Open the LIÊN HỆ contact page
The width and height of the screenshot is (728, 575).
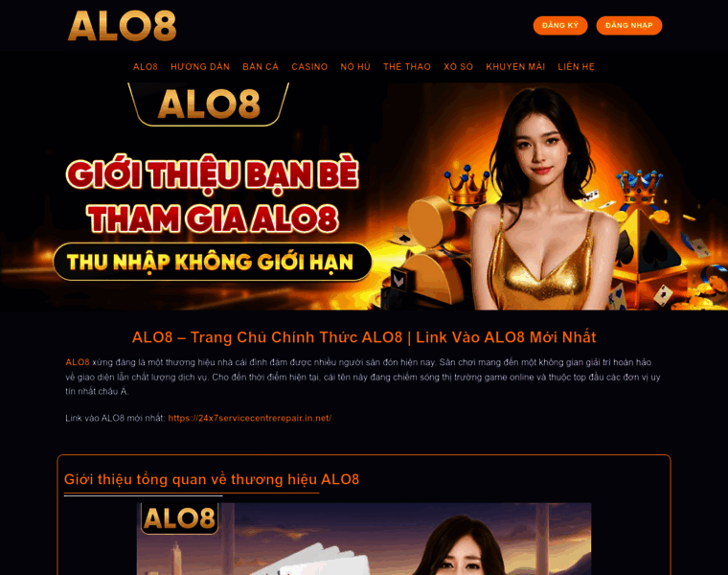(576, 67)
